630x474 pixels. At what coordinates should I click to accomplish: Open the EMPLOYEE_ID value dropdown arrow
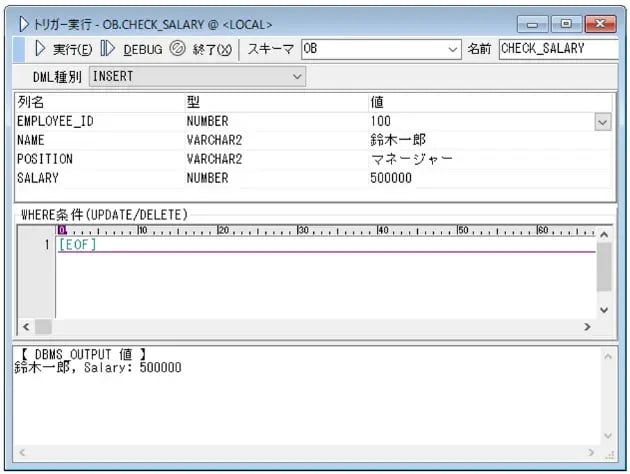tap(602, 121)
